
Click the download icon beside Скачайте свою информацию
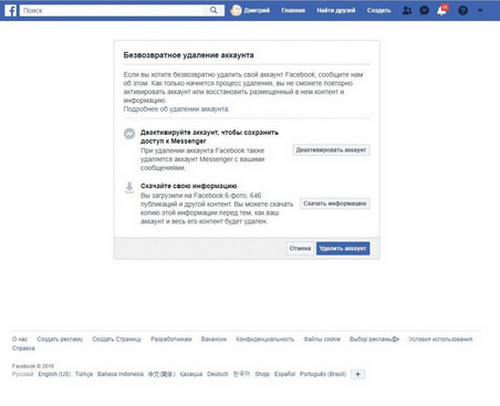pos(129,188)
